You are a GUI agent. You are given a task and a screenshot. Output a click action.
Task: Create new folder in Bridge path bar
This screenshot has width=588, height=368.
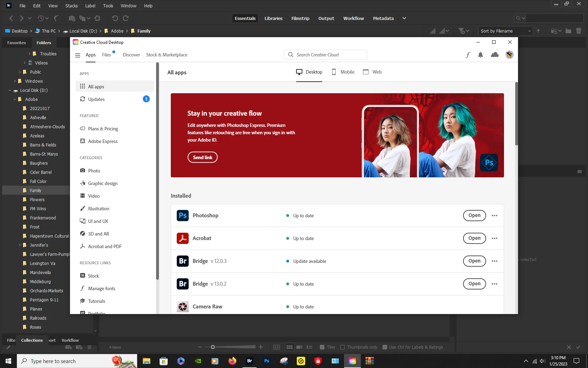pyautogui.click(x=568, y=31)
